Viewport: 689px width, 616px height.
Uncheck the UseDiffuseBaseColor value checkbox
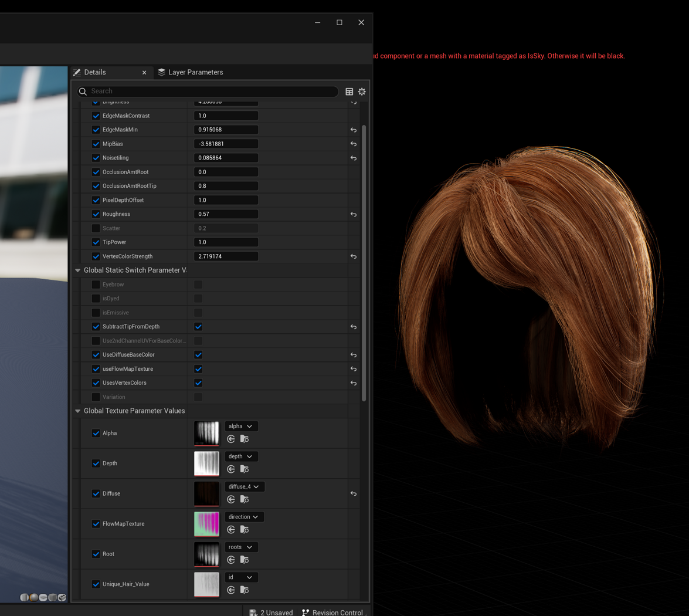tap(198, 355)
